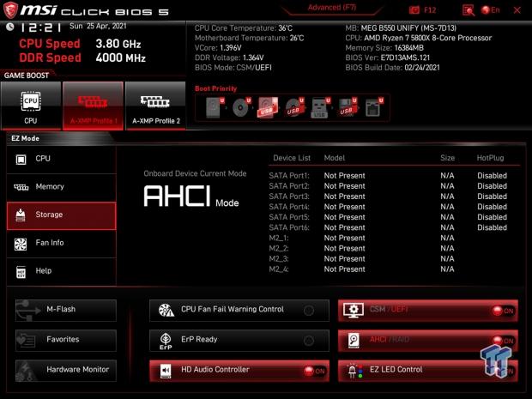The width and height of the screenshot is (532, 399).
Task: Click the AHCI Mode indicator
Action: (x=191, y=196)
